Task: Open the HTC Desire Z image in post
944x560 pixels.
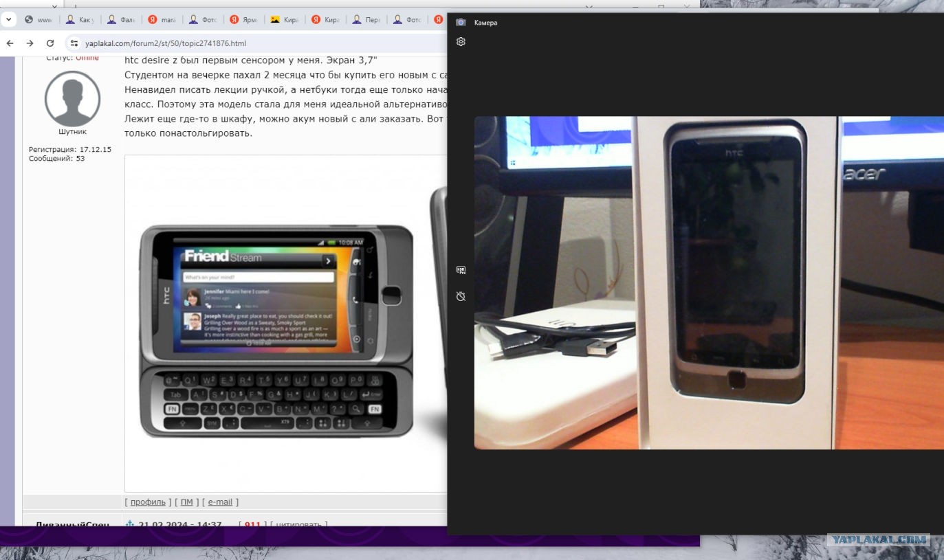Action: pyautogui.click(x=286, y=324)
